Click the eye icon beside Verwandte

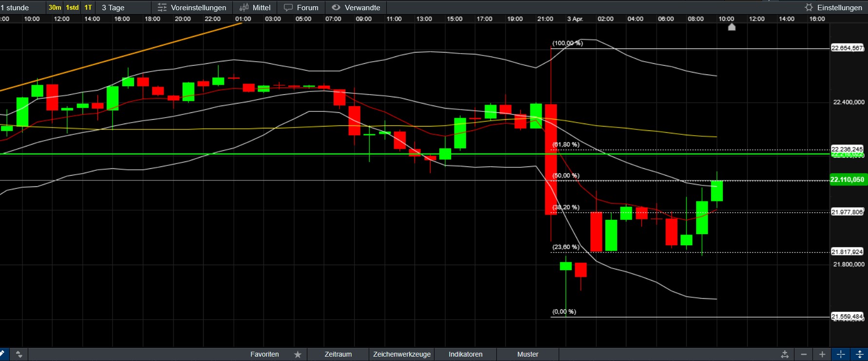click(x=336, y=7)
